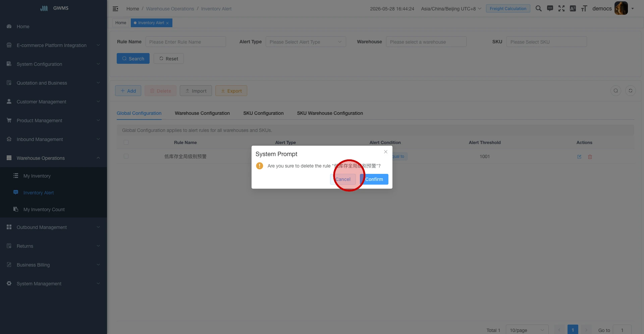Refresh the table with round icon
644x334 pixels.
pyautogui.click(x=631, y=91)
